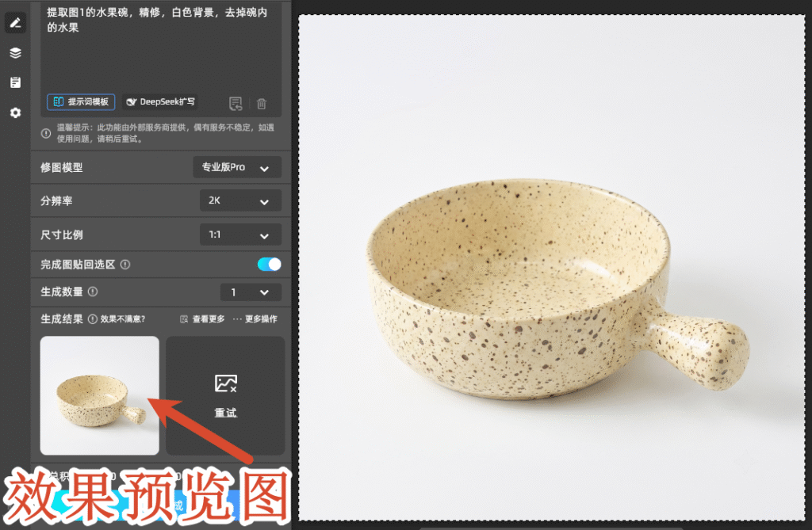Screen dimensions: 812x530
Task: Open the layers stack sidebar icon
Action: (x=15, y=53)
